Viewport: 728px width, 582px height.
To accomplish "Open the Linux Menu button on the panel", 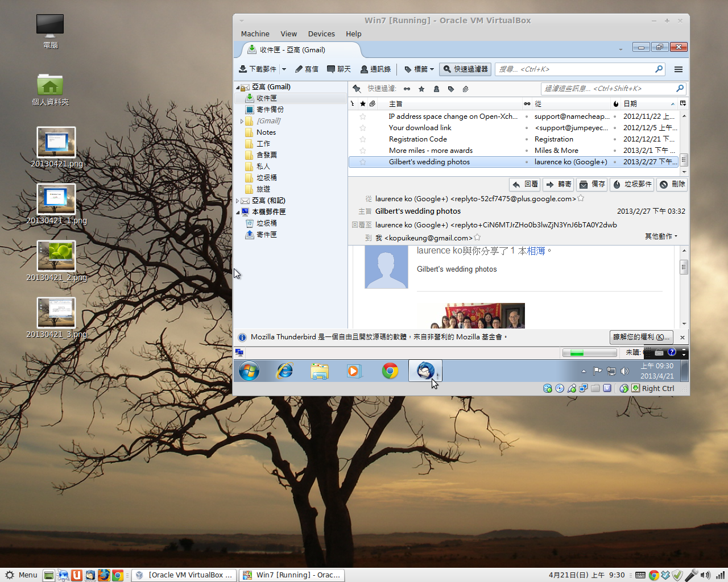I will (22, 575).
